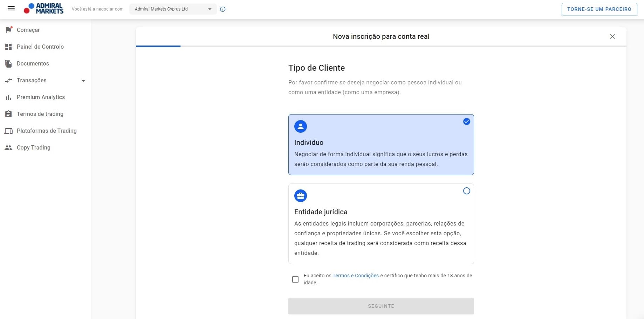Click the Indivíduo person icon
This screenshot has width=644, height=319.
click(301, 126)
